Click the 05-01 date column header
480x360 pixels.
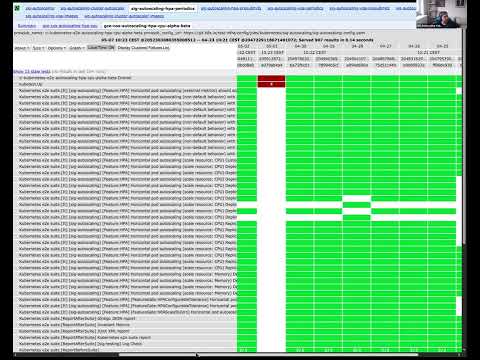tap(272, 46)
